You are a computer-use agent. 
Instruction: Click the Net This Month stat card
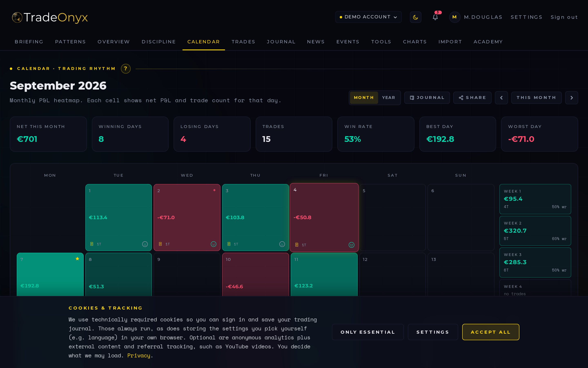[x=48, y=134]
